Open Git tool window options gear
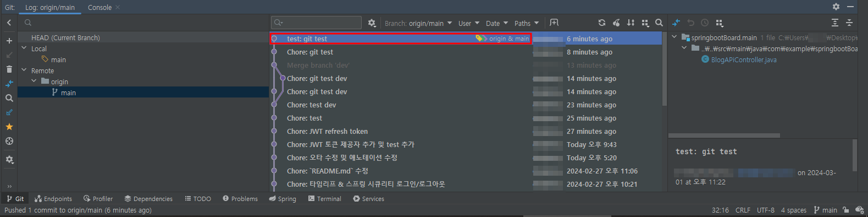Viewport: 868px width, 217px height. coord(836,7)
